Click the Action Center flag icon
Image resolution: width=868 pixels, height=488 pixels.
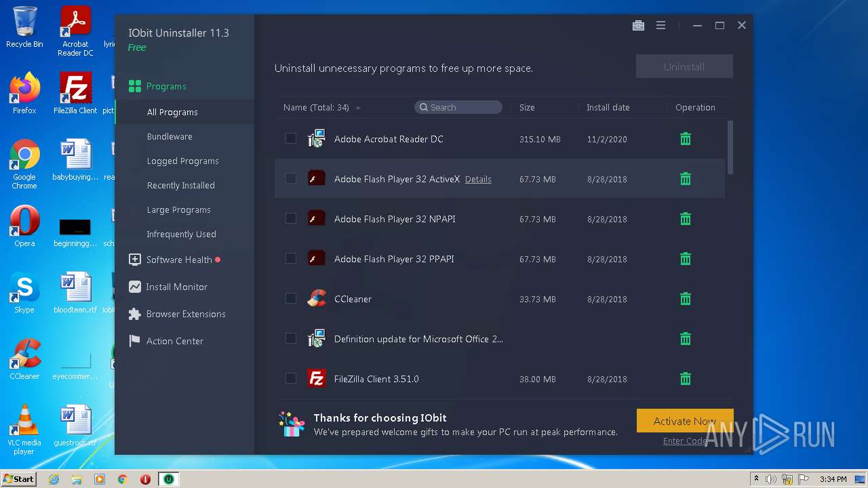point(135,341)
